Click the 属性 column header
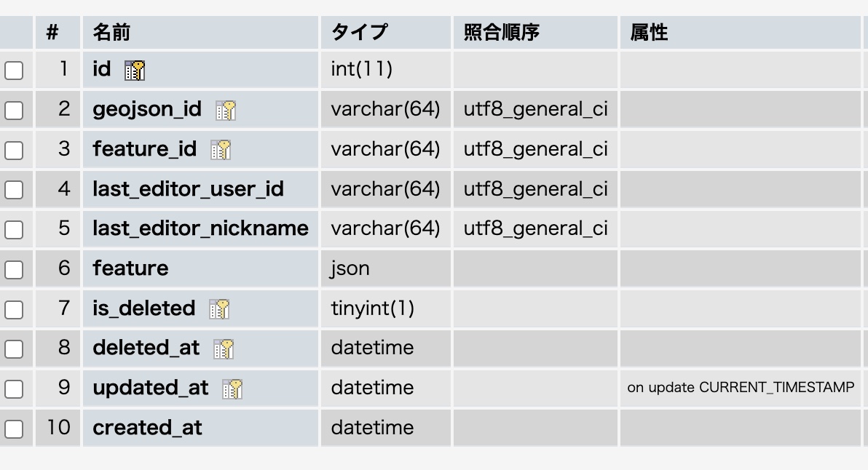The image size is (868, 470). pyautogui.click(x=649, y=32)
